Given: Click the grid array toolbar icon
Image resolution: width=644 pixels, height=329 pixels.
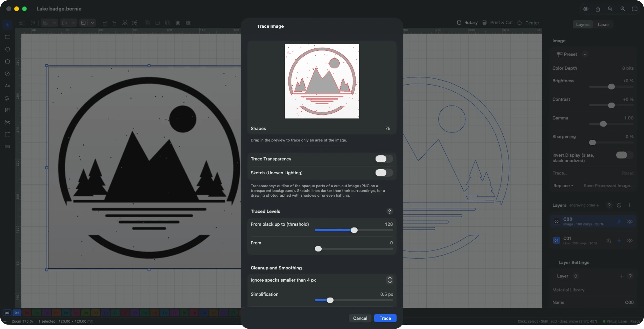Looking at the screenshot, I should [188, 23].
